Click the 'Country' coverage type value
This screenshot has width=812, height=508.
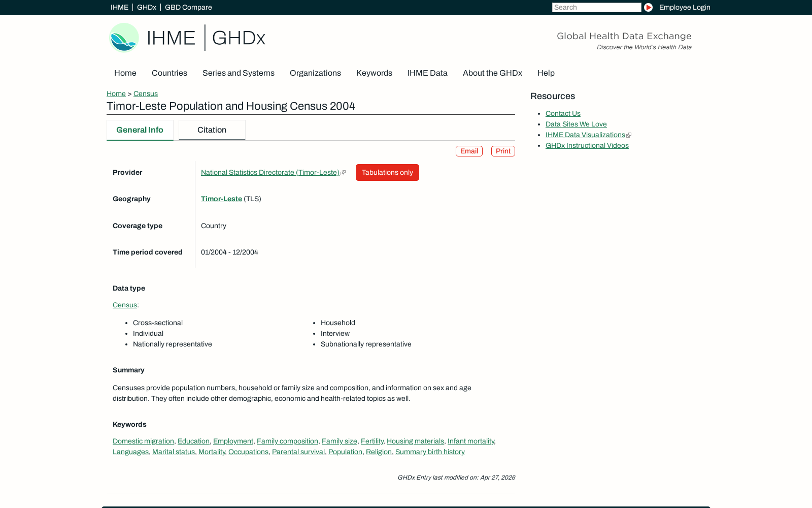[x=214, y=226]
